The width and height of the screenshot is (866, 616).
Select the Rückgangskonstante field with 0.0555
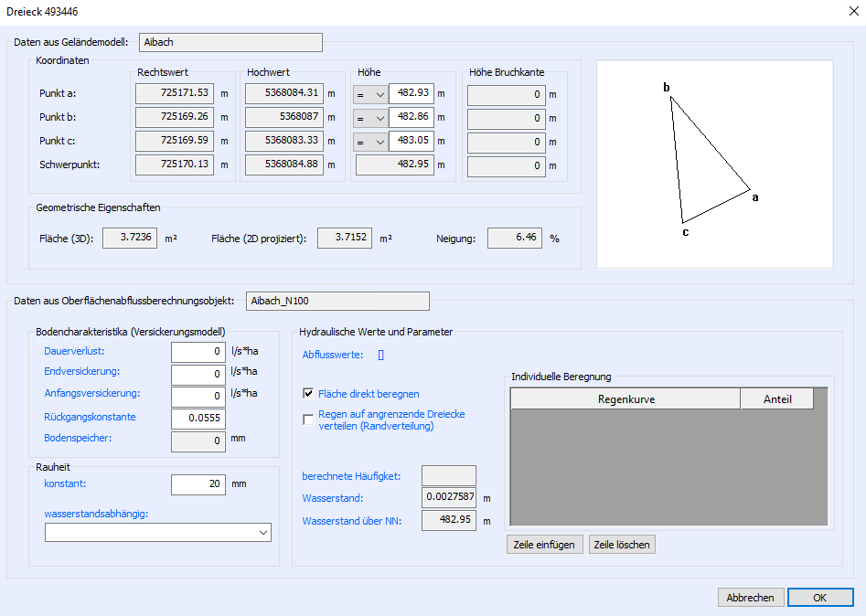click(198, 418)
